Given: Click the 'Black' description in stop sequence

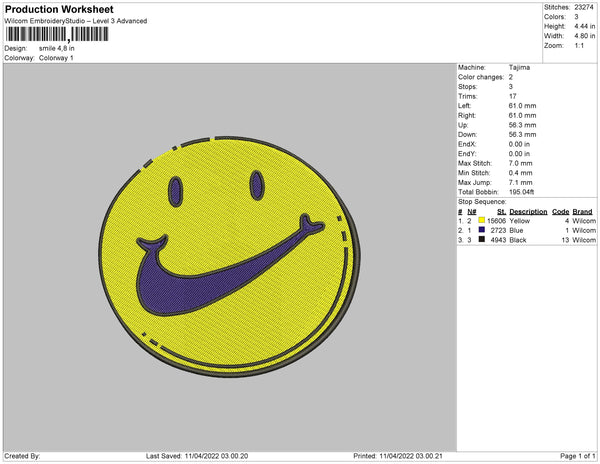Looking at the screenshot, I should (518, 240).
